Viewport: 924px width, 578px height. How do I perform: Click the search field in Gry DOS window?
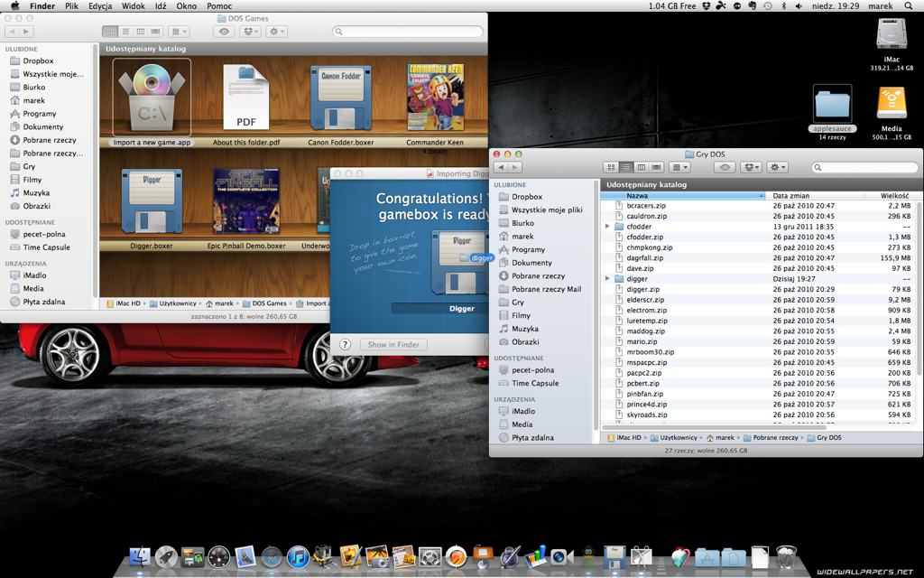[864, 167]
